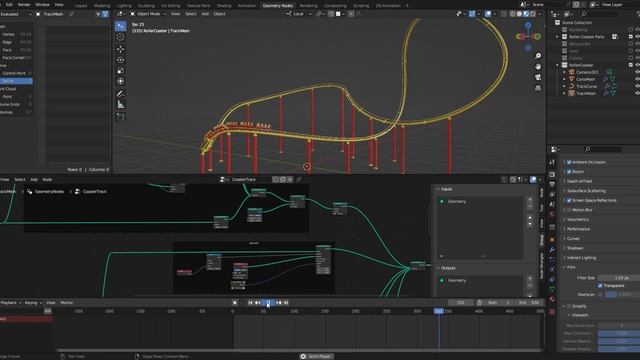
Task: Open the Render menu
Action: 24,4
